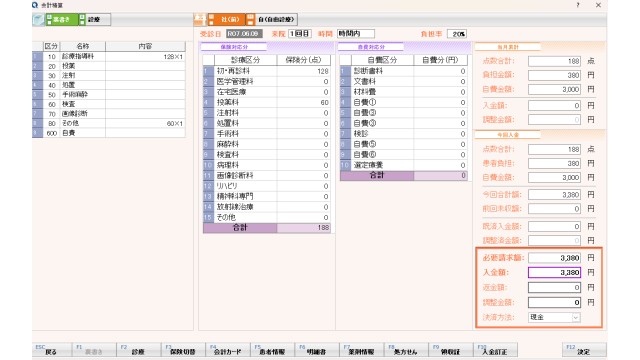Click the F6 明細書 button
Viewport: 640px width, 360px height.
[317, 350]
